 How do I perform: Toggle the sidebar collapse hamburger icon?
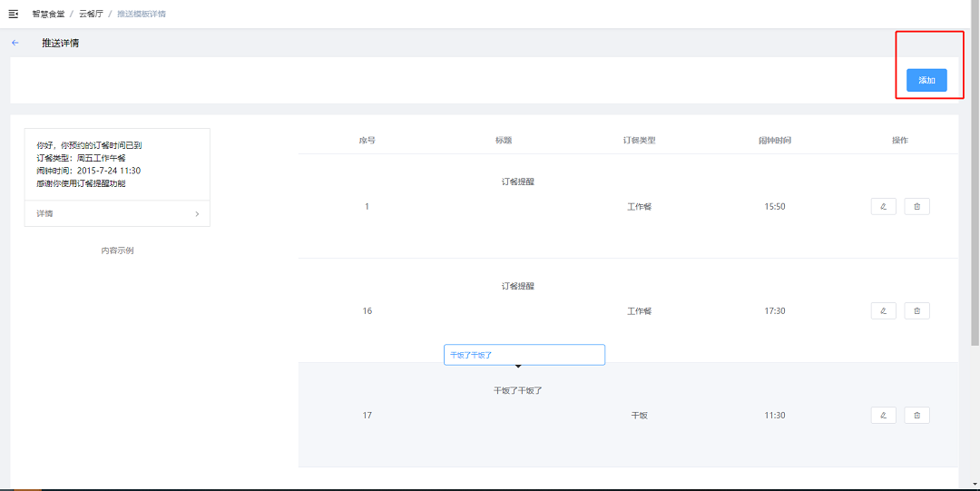coord(13,15)
